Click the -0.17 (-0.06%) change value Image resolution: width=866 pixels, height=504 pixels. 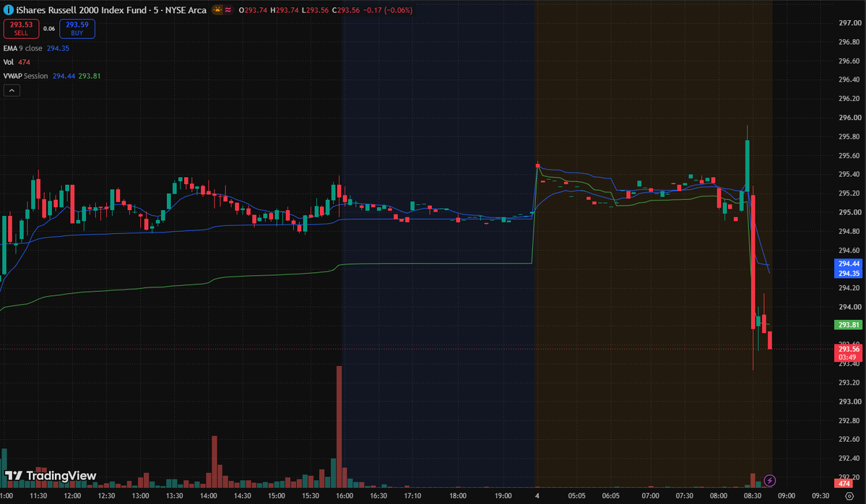[x=388, y=10]
